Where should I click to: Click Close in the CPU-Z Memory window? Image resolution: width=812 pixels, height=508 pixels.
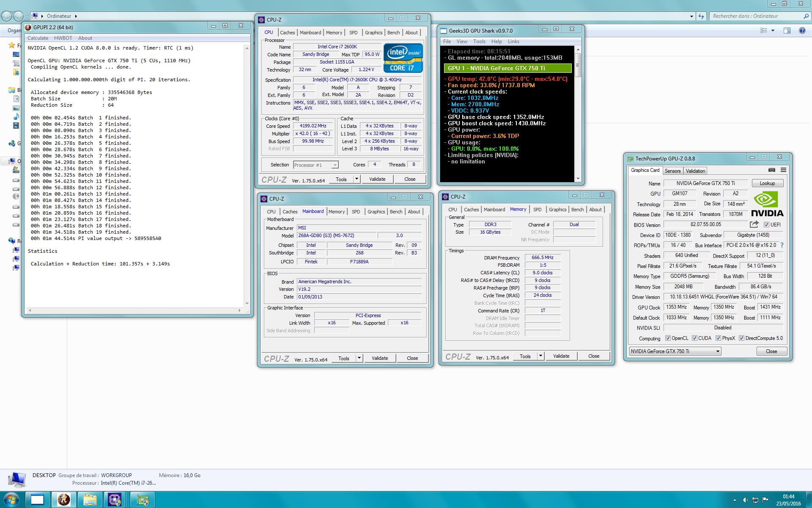coord(594,356)
